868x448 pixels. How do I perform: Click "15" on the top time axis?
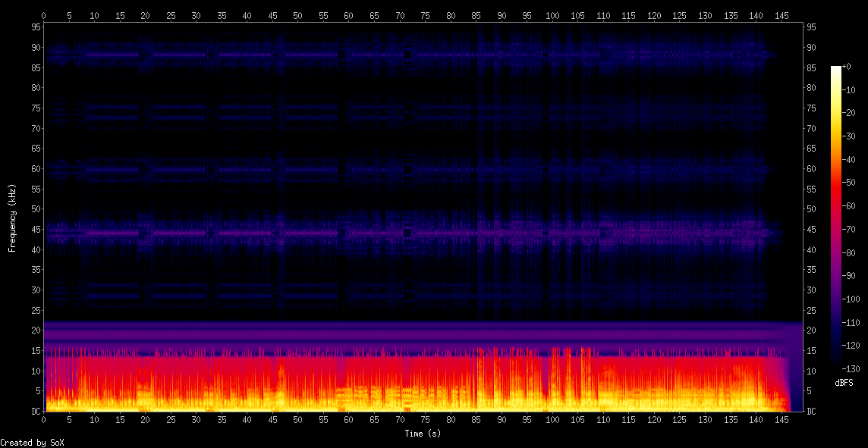pyautogui.click(x=120, y=16)
